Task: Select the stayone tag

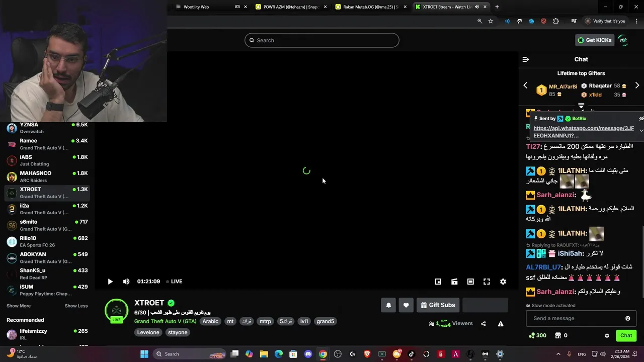Action: [178, 332]
